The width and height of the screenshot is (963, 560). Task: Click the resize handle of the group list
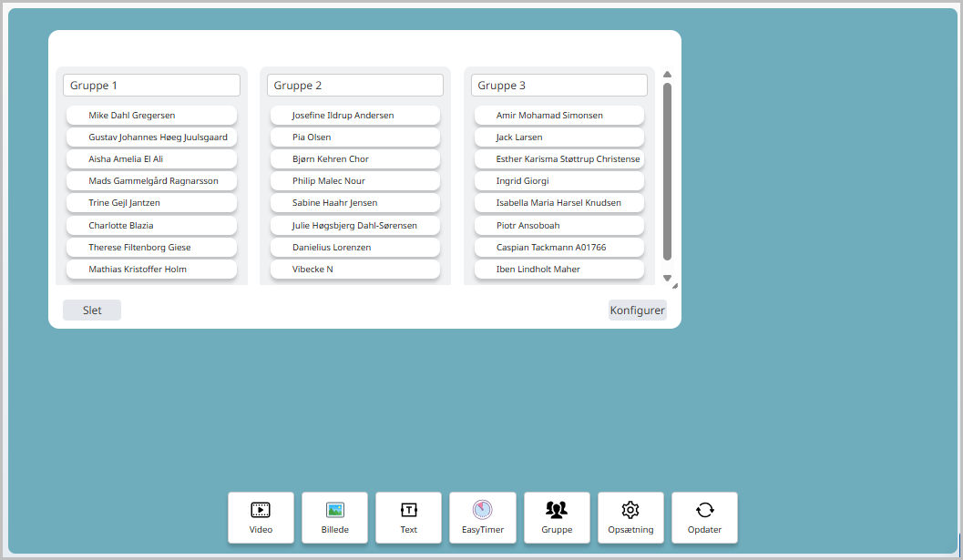click(x=675, y=286)
